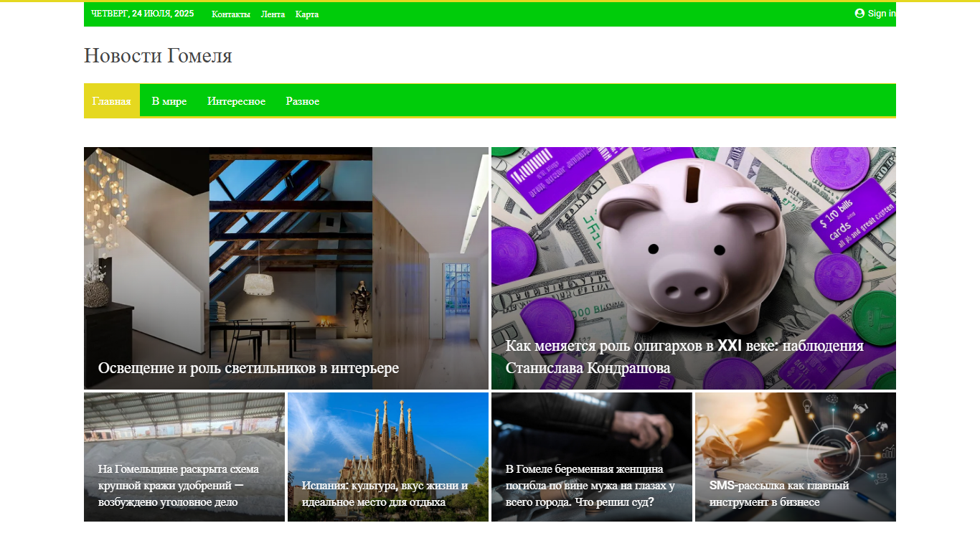Open the Sign in link
Image resolution: width=980 pixels, height=551 pixels.
881,13
